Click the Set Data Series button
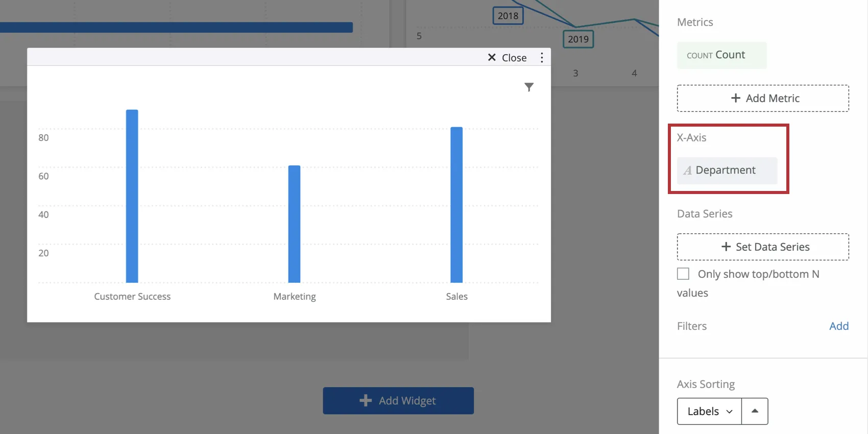Screen dimensions: 868x434 pyautogui.click(x=763, y=247)
